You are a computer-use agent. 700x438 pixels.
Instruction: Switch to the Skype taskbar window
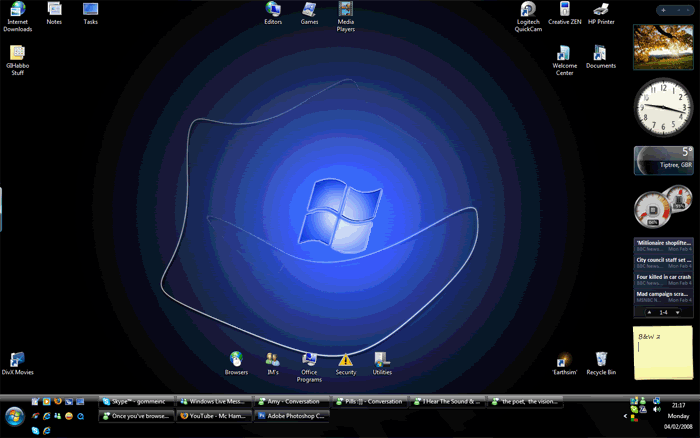tap(137, 402)
